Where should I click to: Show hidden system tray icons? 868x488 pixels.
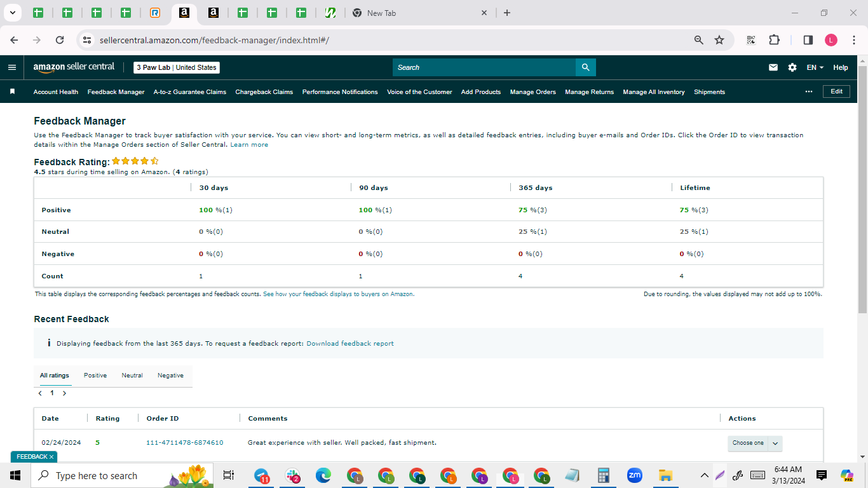click(x=704, y=475)
